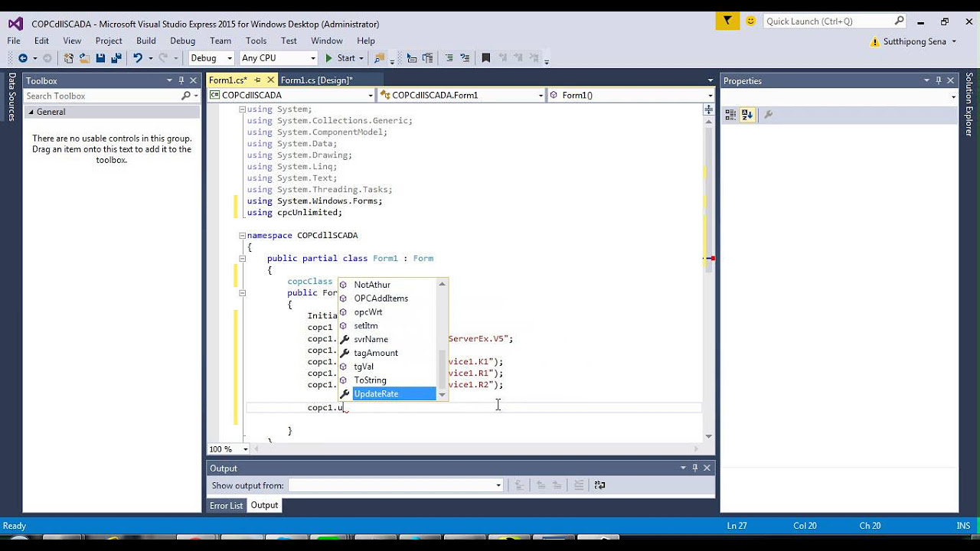Open the File menu
The height and width of the screenshot is (551, 980).
coord(14,41)
